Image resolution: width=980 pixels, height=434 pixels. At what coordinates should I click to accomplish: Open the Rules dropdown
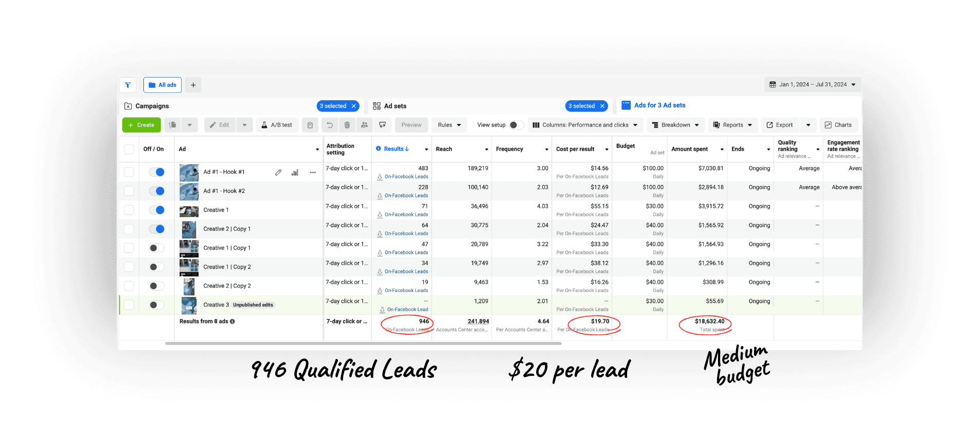[449, 125]
